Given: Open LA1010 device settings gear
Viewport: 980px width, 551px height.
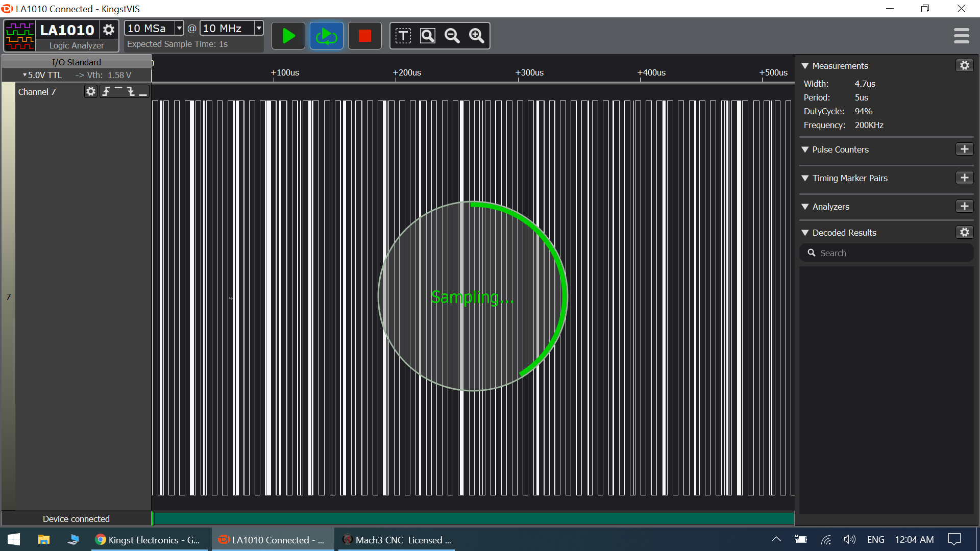Looking at the screenshot, I should pos(109,30).
